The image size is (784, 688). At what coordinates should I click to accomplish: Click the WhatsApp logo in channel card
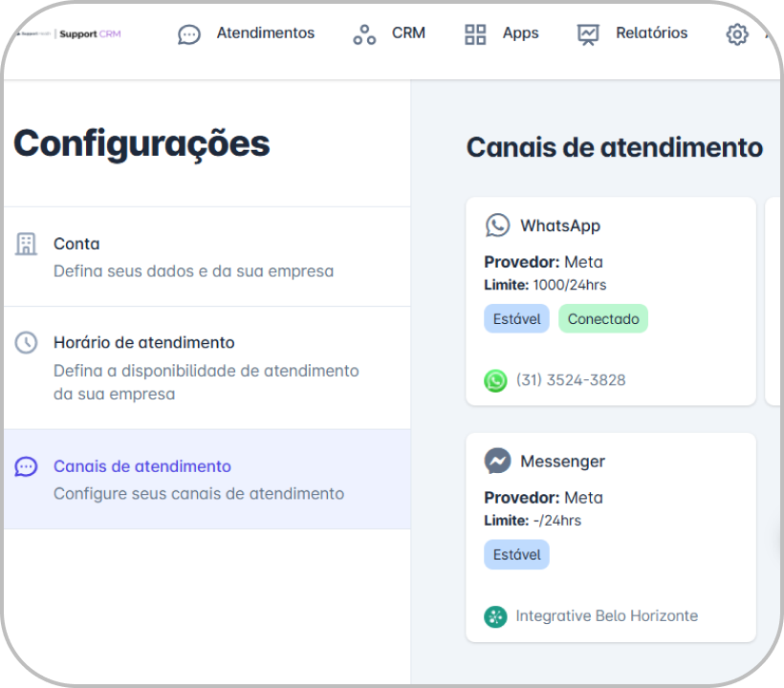(497, 226)
